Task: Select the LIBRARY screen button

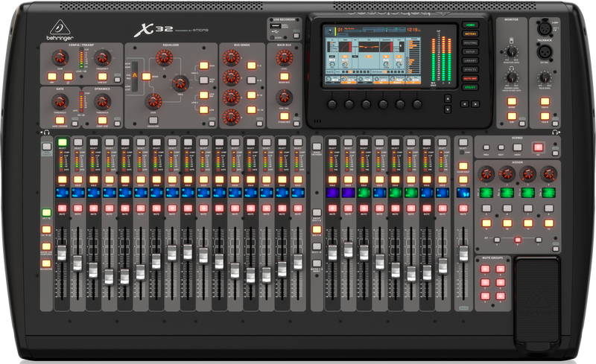Action: tap(470, 61)
